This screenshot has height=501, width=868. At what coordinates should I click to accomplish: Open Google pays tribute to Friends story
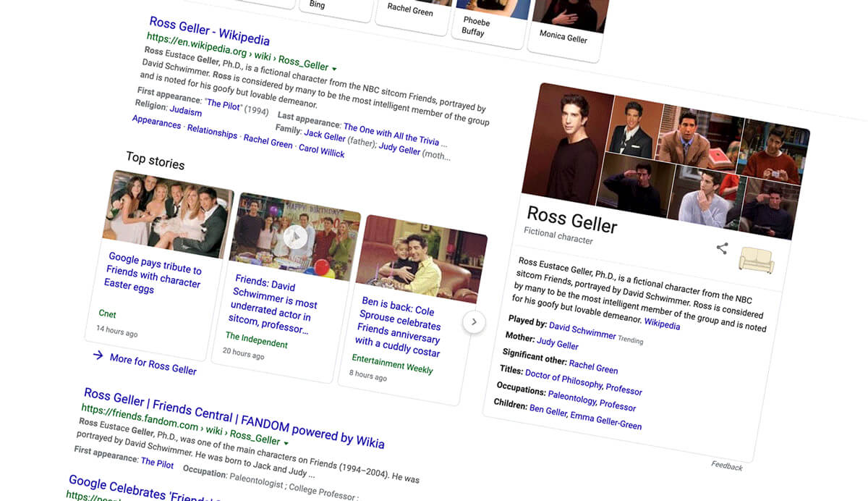153,272
